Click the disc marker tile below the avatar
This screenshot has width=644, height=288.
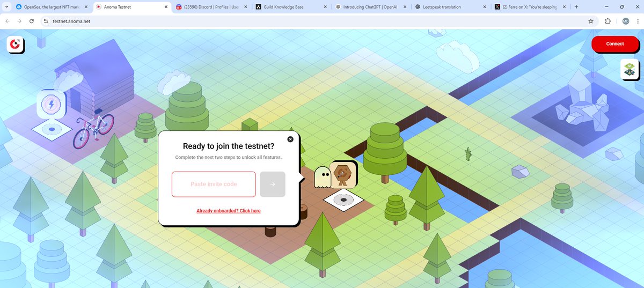[343, 200]
